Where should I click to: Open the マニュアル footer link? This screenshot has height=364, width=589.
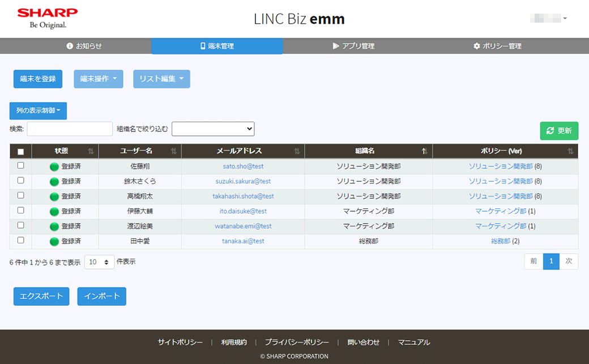414,342
